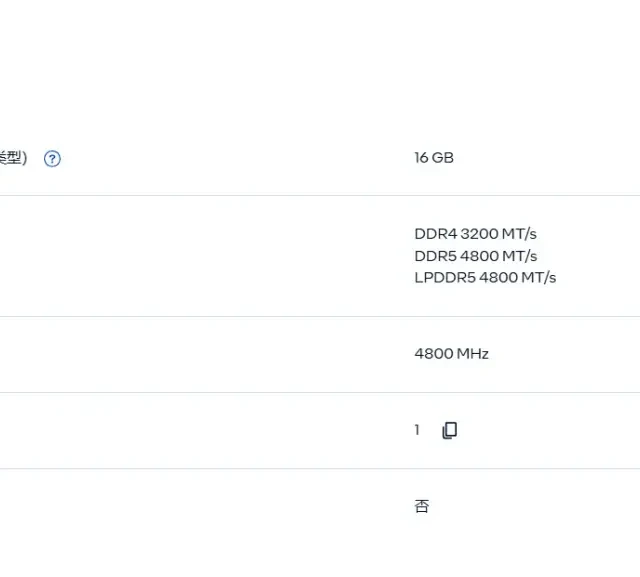
Task: Click 4800 in the MHz row
Action: click(433, 353)
